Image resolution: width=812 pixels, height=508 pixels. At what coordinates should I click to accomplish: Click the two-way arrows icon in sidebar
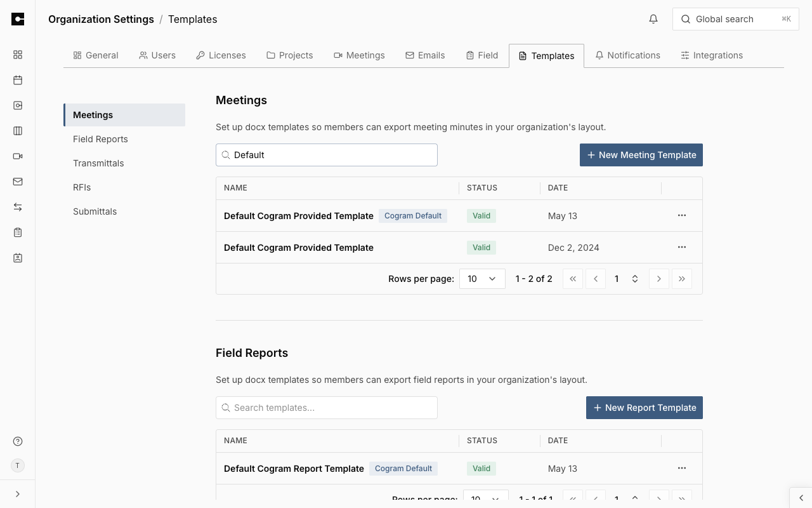[18, 207]
